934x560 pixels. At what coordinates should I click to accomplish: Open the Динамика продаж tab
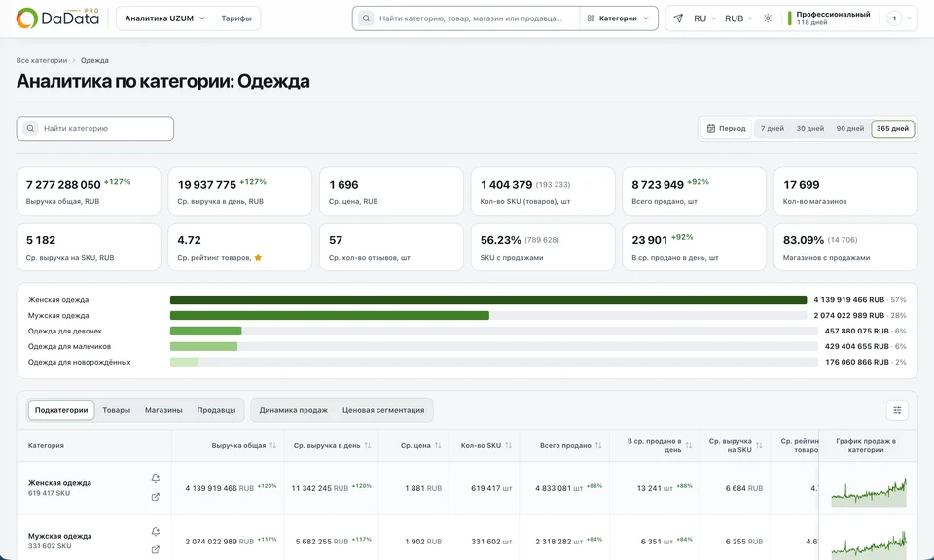click(x=294, y=410)
